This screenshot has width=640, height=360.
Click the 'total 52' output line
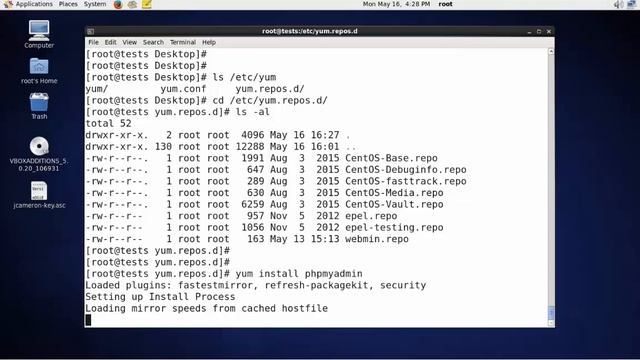pyautogui.click(x=108, y=123)
